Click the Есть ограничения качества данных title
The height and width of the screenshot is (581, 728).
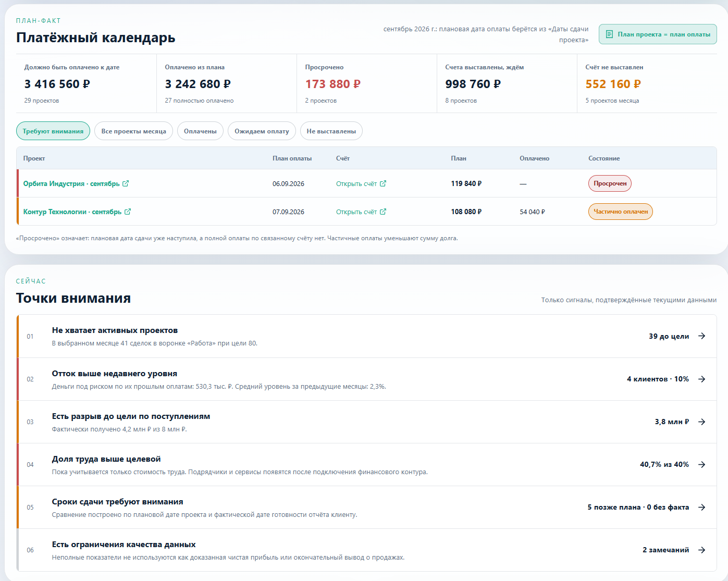point(124,545)
